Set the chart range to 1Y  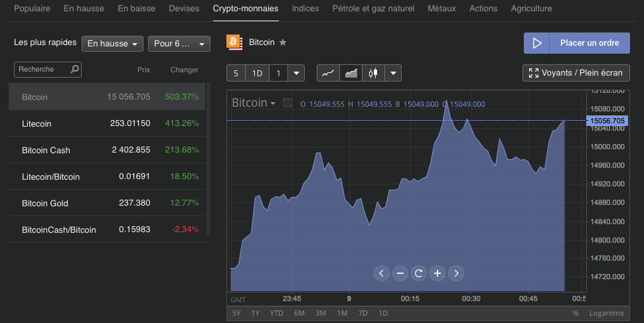[x=255, y=313]
